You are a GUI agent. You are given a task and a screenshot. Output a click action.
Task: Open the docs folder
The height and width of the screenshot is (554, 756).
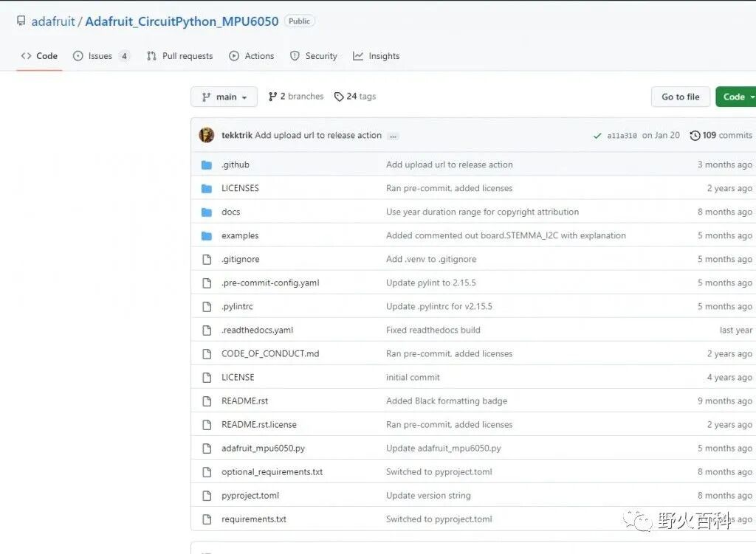tap(231, 212)
